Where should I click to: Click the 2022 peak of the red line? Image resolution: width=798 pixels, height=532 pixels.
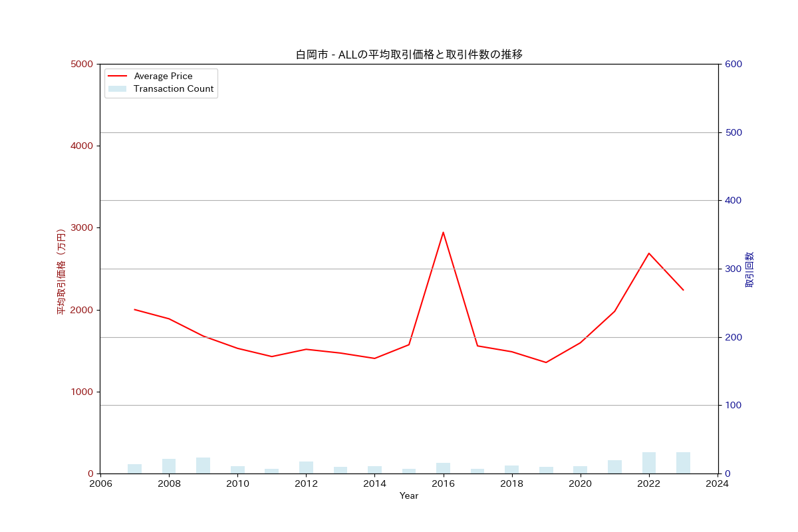point(648,253)
